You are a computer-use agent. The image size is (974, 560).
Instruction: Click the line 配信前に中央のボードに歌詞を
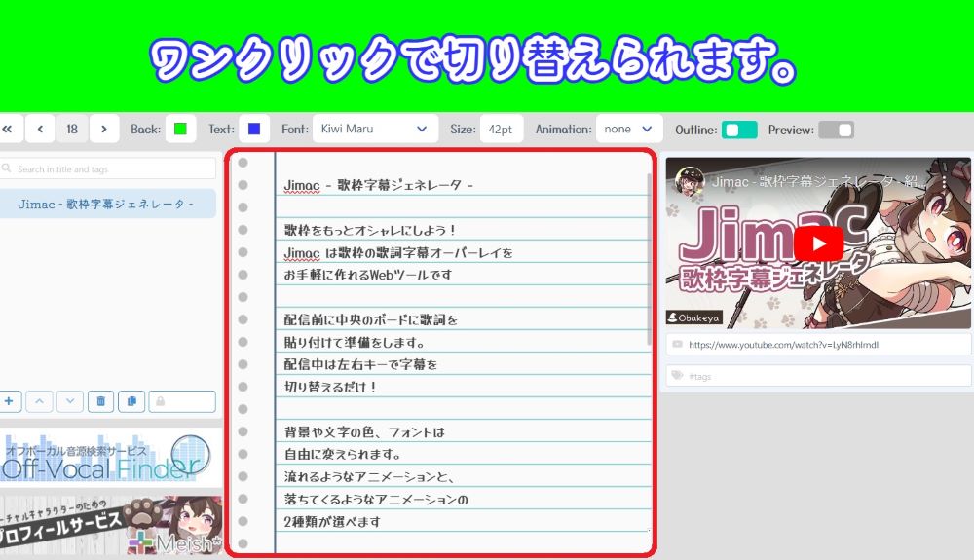pyautogui.click(x=371, y=319)
